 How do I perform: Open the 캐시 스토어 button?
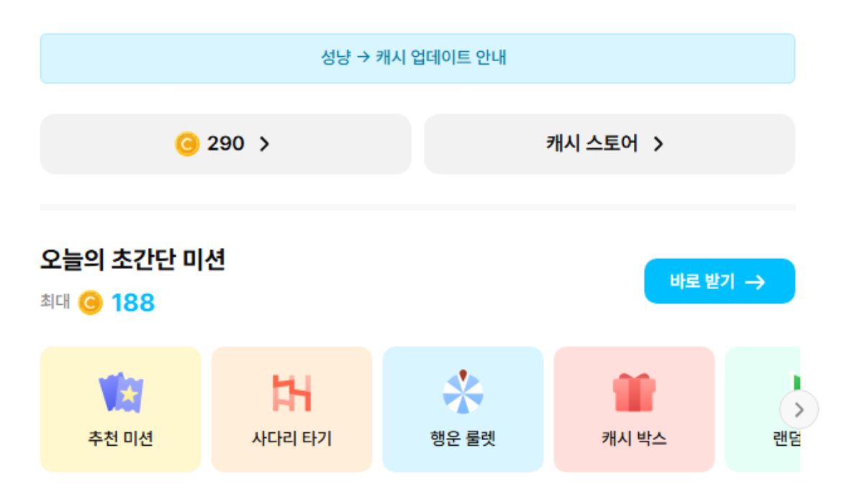coord(592,144)
